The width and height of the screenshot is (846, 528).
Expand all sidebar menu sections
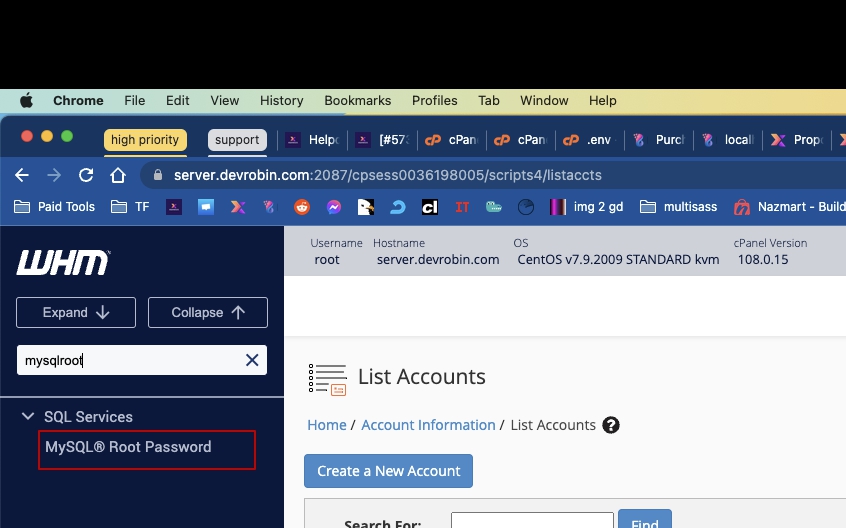click(76, 312)
